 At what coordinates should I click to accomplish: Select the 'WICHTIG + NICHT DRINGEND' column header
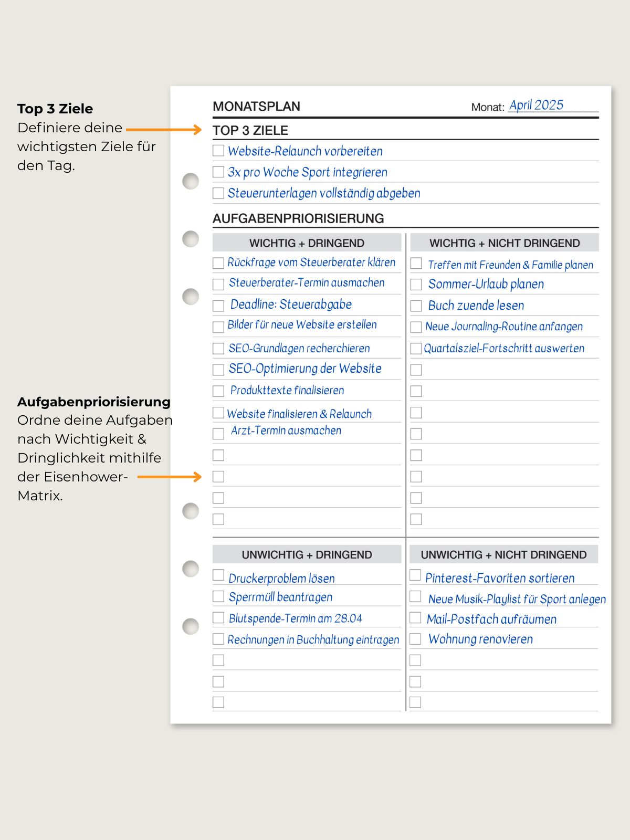pos(505,243)
